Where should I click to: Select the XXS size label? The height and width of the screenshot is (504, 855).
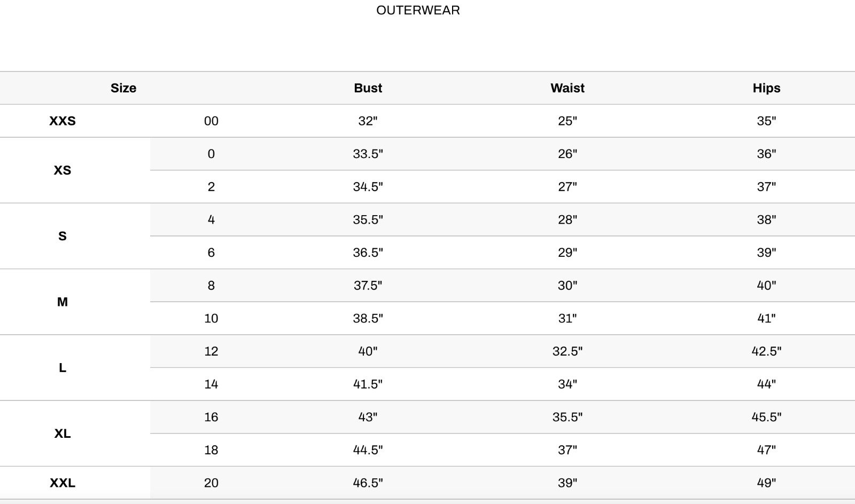[63, 121]
